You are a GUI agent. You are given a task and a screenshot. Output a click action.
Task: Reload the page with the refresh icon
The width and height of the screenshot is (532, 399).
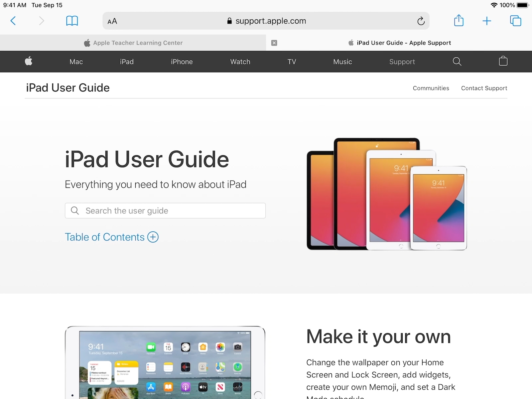pos(421,21)
